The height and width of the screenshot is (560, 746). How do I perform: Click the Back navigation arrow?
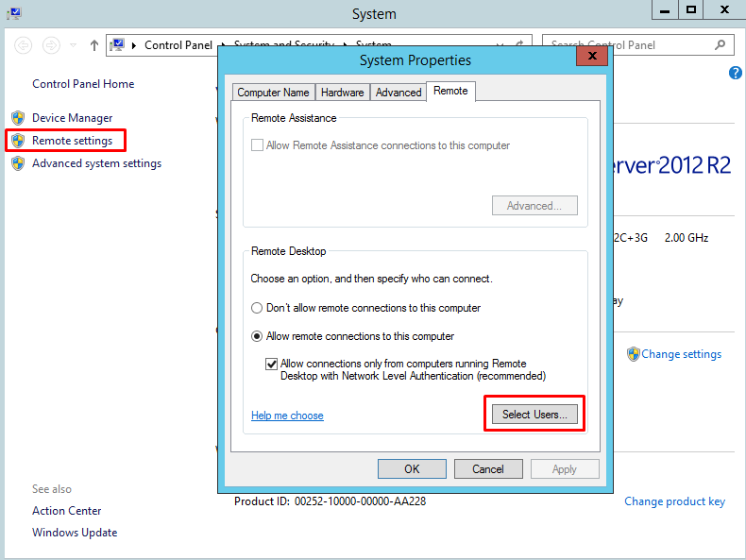coord(24,45)
